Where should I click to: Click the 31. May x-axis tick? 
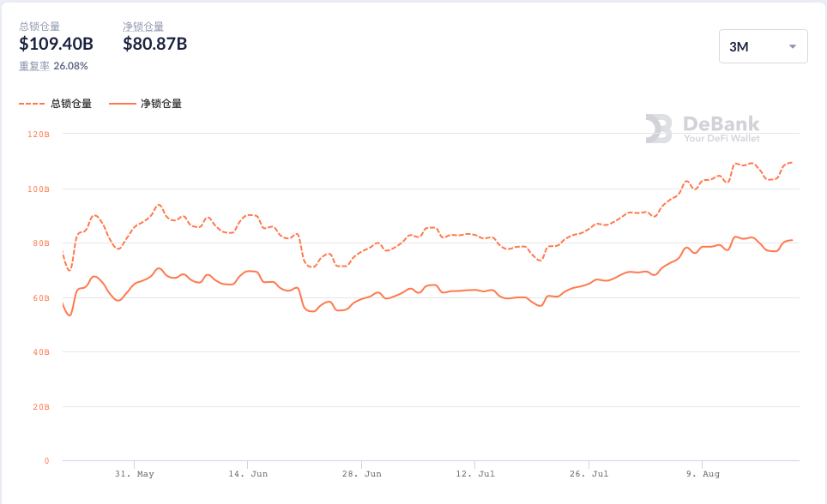135,474
